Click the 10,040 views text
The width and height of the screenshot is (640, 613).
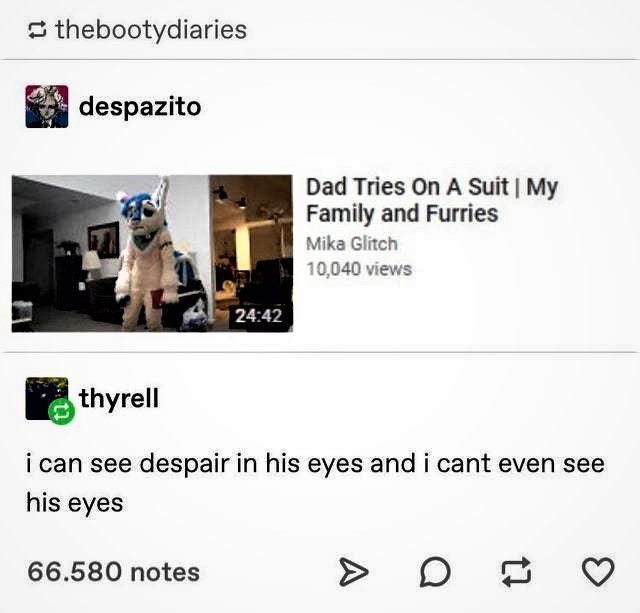tap(359, 269)
